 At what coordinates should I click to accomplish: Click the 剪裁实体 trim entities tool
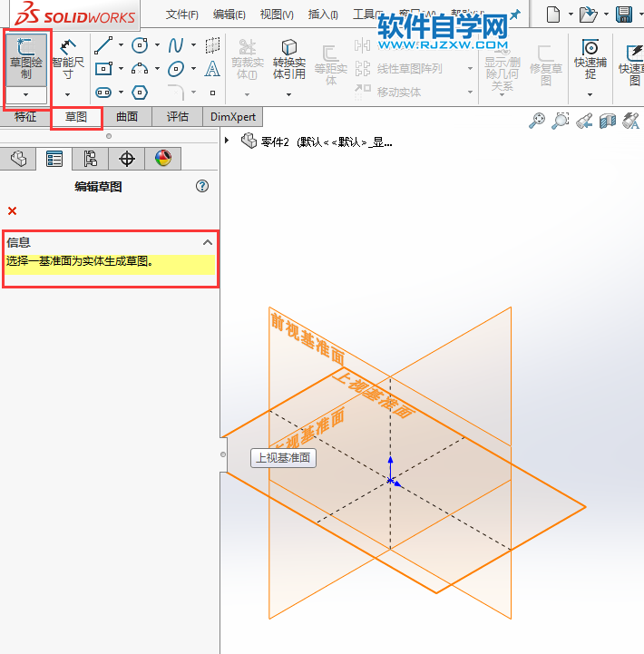[248, 59]
